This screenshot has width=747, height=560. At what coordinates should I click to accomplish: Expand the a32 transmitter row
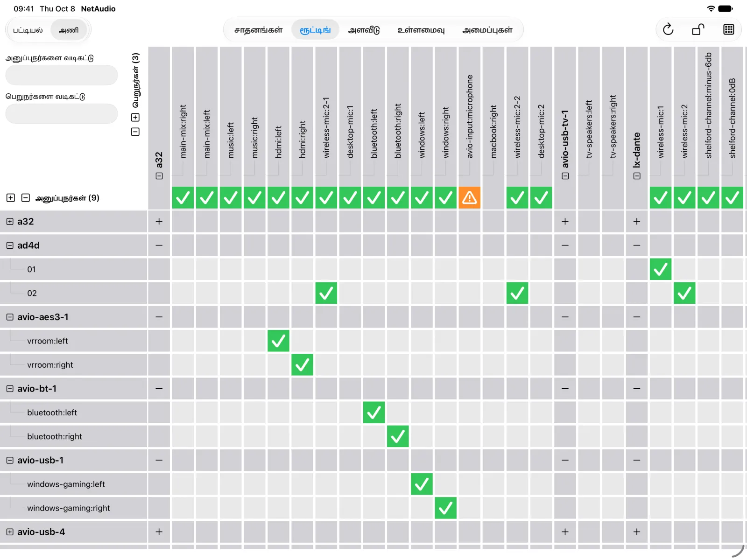tap(10, 222)
